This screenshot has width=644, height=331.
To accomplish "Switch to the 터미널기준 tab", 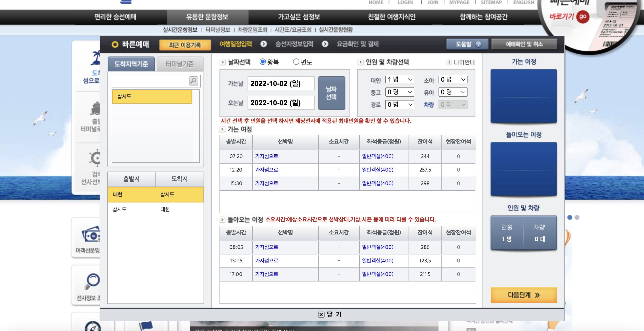I will coord(180,64).
